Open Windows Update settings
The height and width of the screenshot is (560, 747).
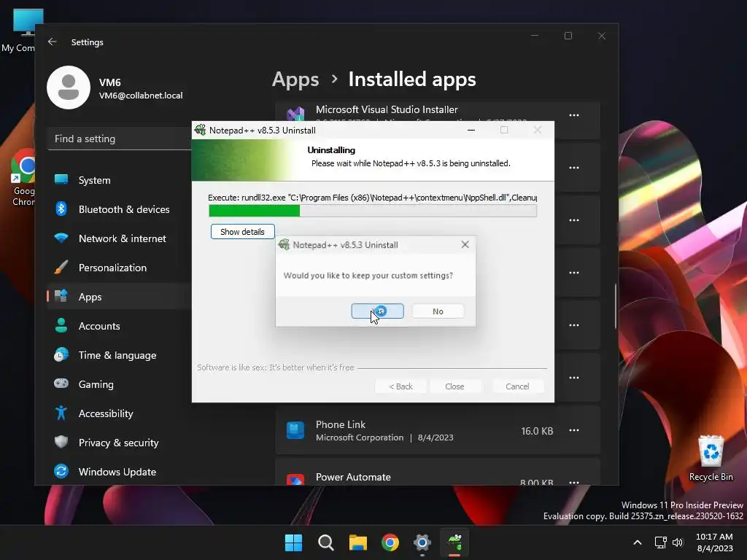point(119,472)
